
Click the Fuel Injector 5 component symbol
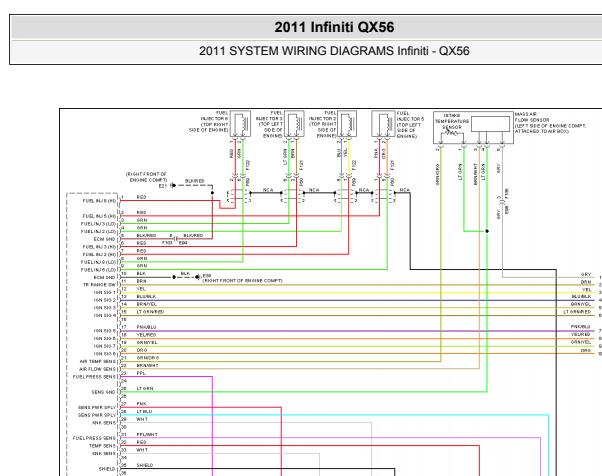point(383,124)
